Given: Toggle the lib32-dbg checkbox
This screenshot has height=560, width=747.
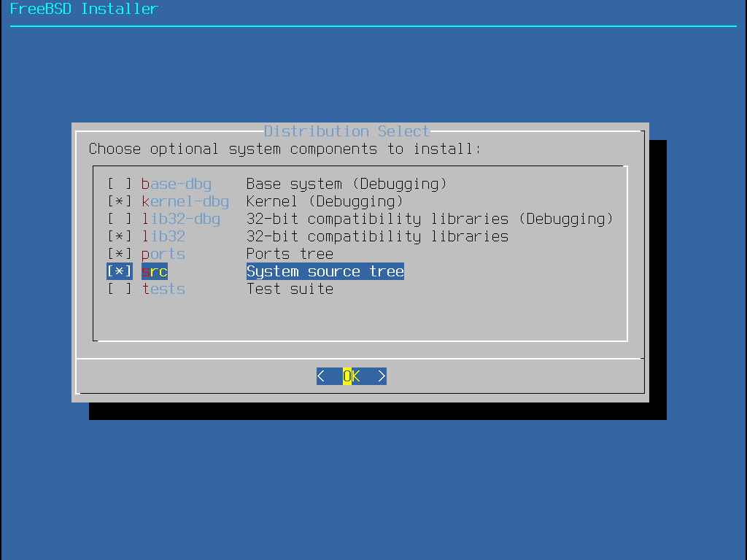Looking at the screenshot, I should pyautogui.click(x=120, y=219).
